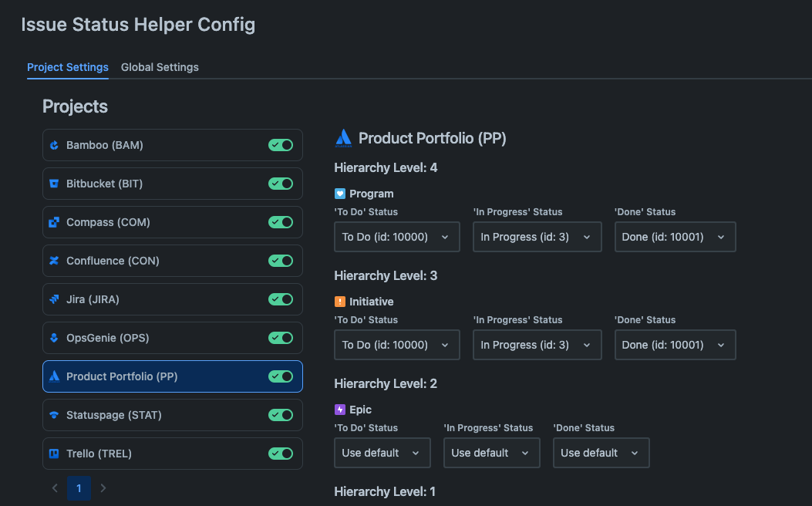Open Program 'Done' status dropdown

(676, 237)
